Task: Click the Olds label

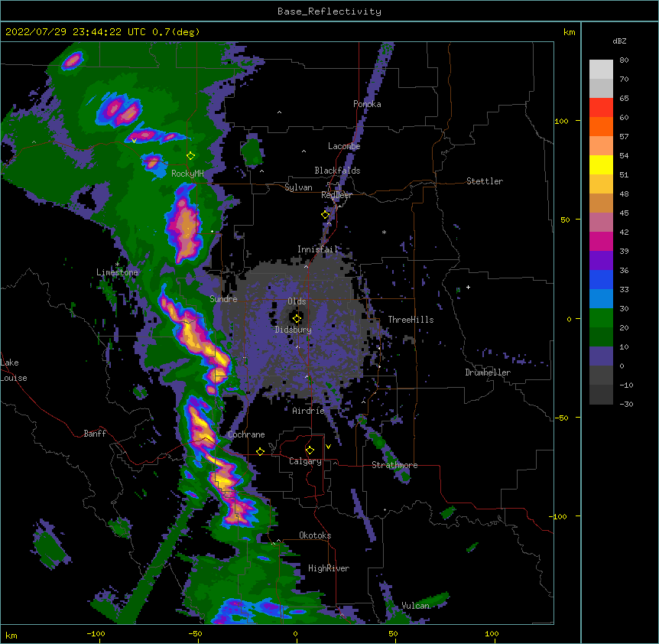Action: point(297,301)
